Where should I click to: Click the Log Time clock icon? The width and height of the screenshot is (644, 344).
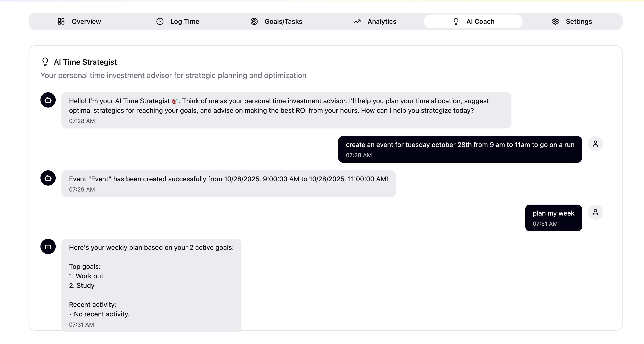[160, 21]
